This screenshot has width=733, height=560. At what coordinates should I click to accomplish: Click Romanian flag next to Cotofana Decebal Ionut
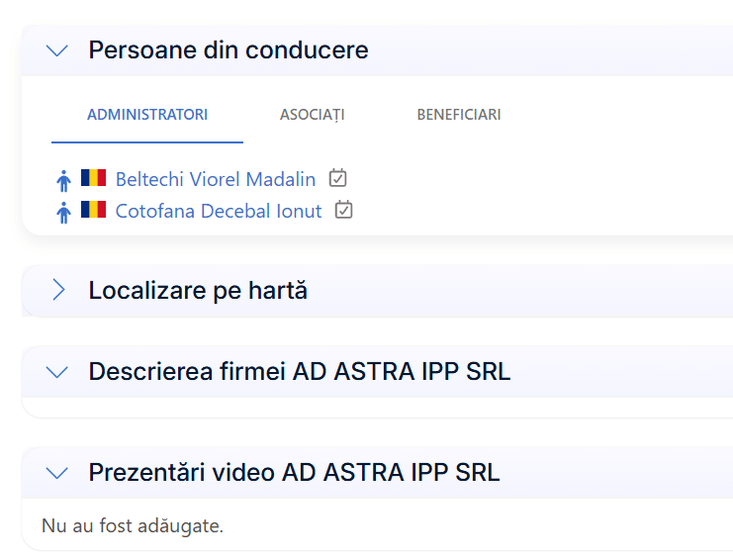pos(93,210)
